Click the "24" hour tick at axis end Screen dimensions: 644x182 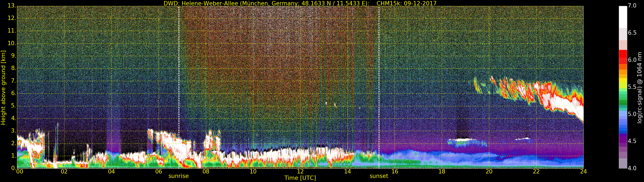point(583,172)
